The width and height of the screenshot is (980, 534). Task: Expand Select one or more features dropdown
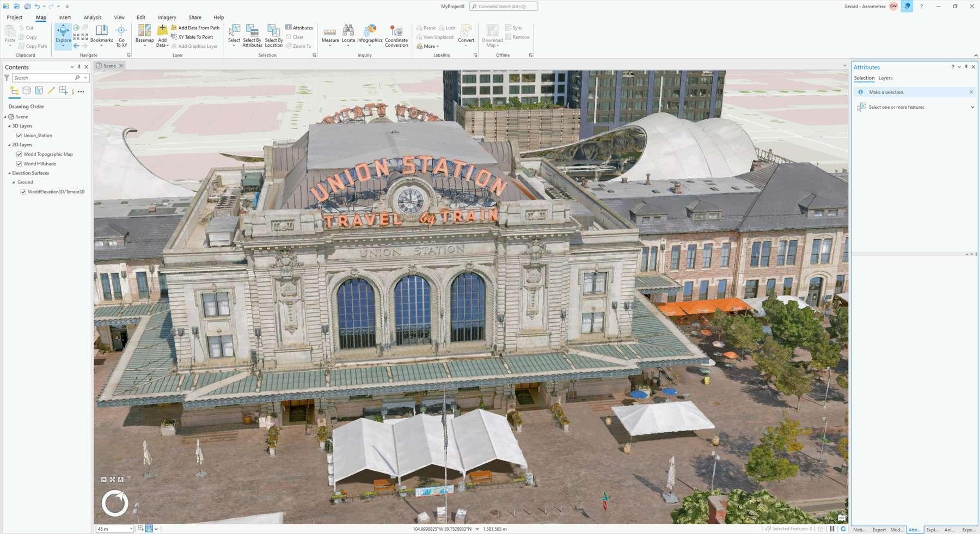coord(972,107)
